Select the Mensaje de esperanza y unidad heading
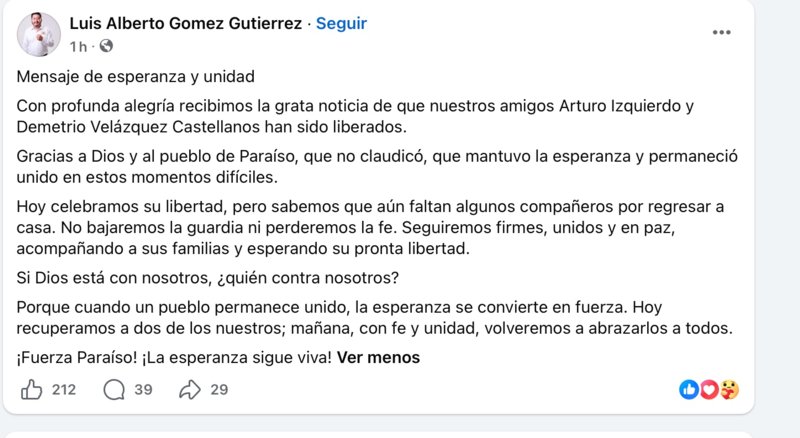The image size is (800, 438). click(136, 77)
